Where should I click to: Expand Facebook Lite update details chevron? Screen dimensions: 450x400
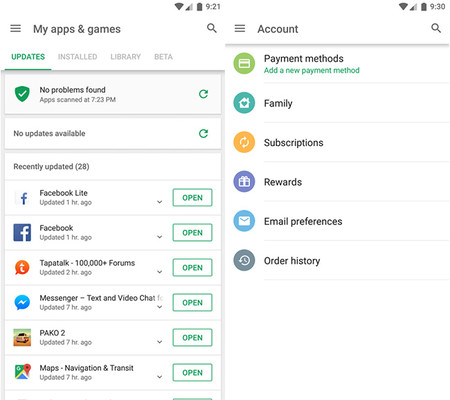click(x=160, y=202)
